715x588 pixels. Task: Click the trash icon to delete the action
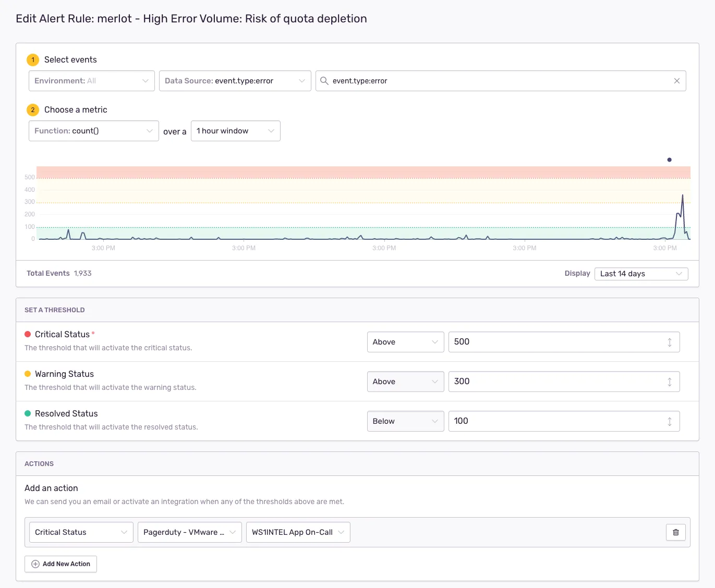675,532
